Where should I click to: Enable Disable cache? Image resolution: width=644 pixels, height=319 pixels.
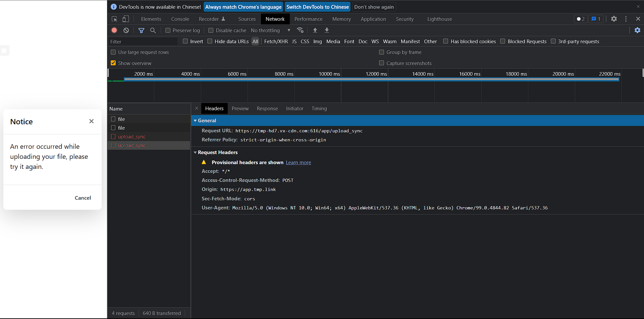tap(211, 30)
